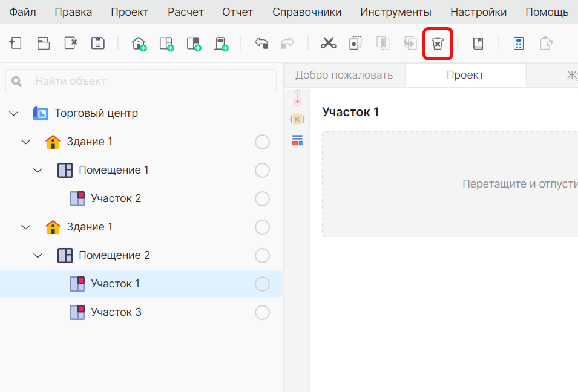Toggle the circle next to Участок 1
Viewport: 578px width, 392px height.
click(262, 284)
